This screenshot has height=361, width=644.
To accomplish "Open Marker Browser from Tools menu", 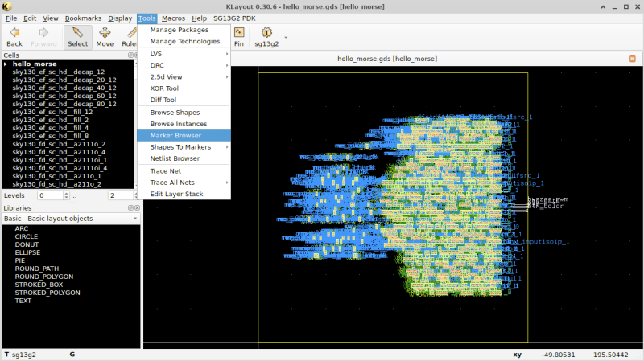I will [175, 135].
